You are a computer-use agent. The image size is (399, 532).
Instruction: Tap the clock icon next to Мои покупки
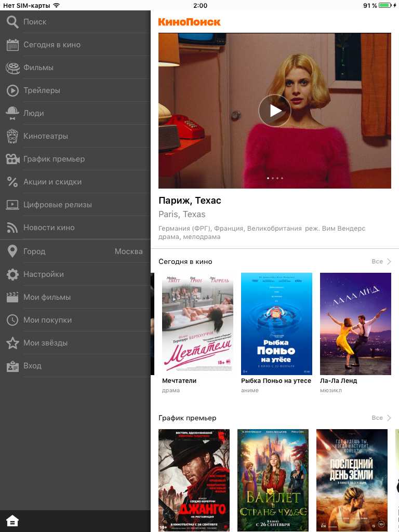pos(12,320)
